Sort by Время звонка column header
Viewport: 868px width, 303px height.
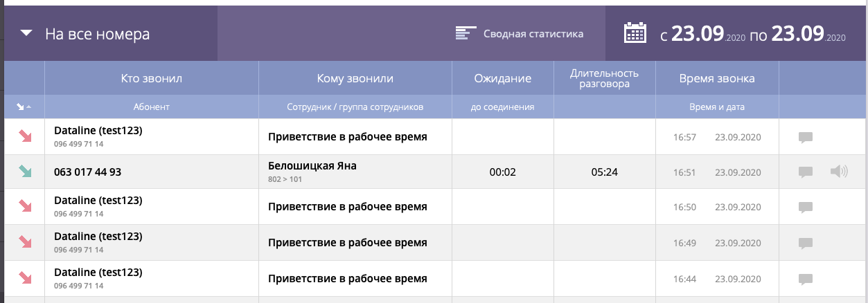click(717, 78)
